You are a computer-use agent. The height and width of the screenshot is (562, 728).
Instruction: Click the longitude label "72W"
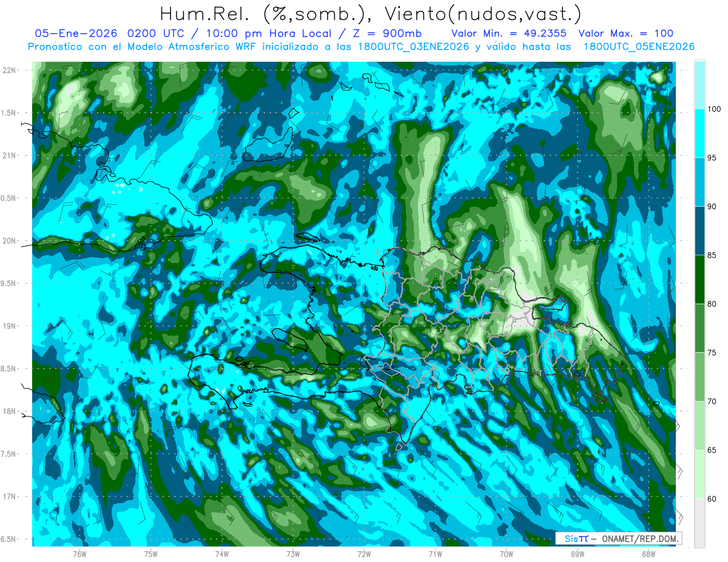point(364,554)
